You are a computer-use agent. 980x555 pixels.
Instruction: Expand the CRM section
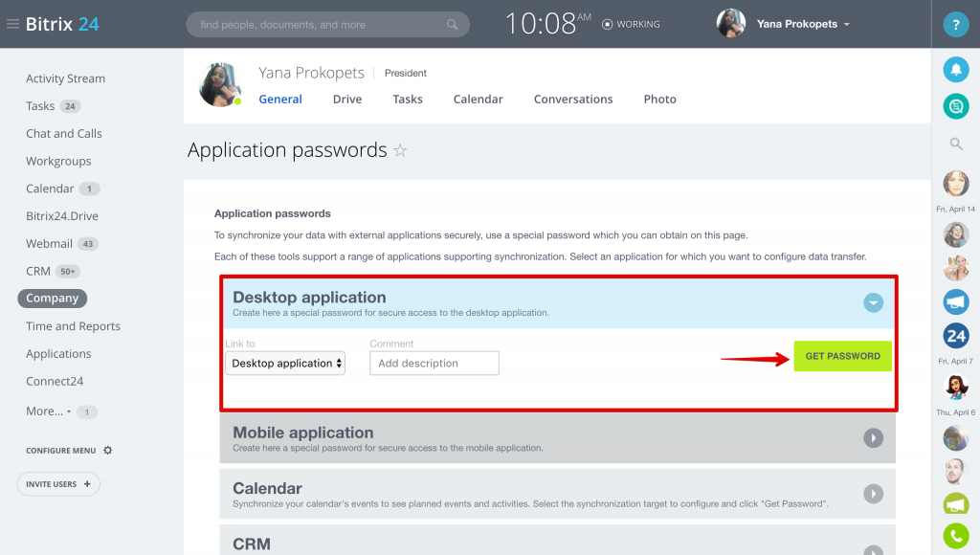tap(873, 549)
